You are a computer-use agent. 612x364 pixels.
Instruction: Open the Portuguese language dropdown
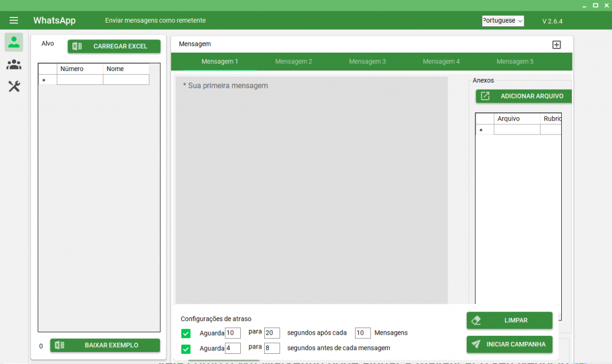click(x=503, y=21)
